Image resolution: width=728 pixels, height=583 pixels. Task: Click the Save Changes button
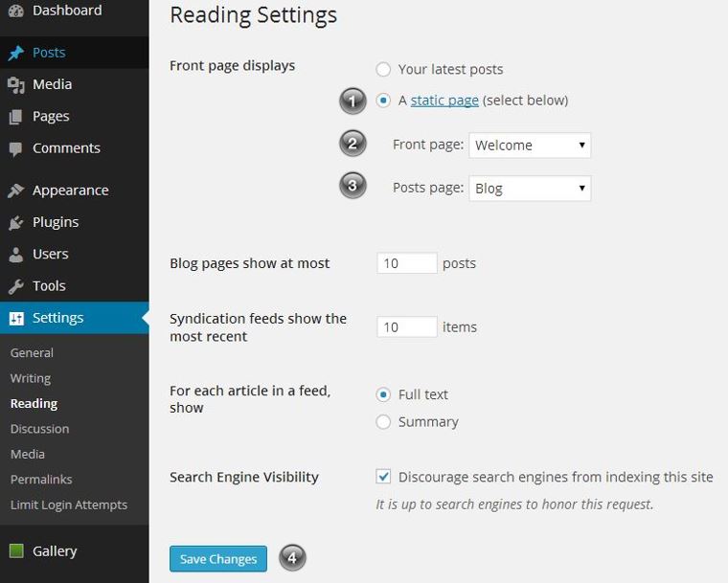click(x=218, y=559)
